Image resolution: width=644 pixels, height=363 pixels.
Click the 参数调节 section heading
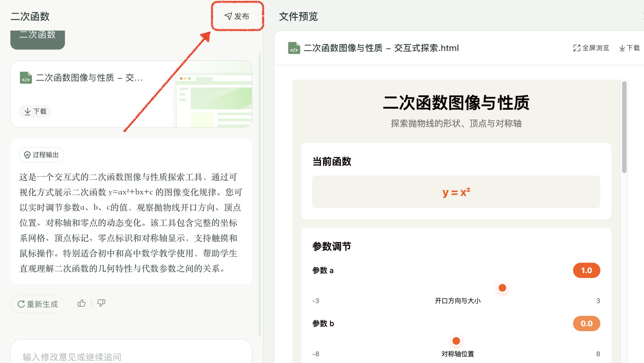point(332,247)
